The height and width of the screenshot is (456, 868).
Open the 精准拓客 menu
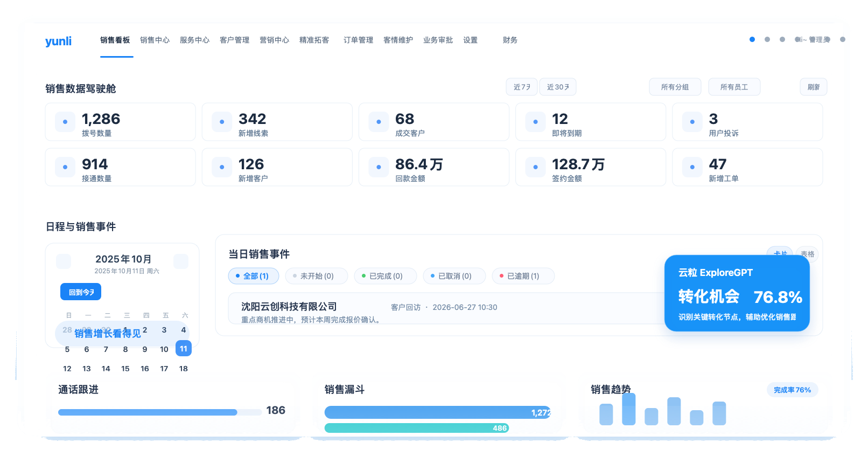(314, 40)
